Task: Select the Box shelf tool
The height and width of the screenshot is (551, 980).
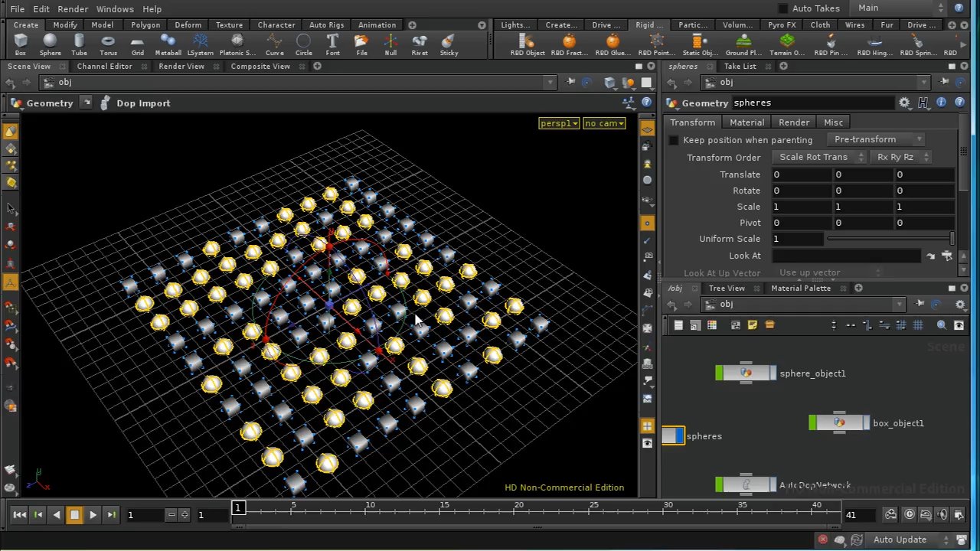Action: point(21,44)
